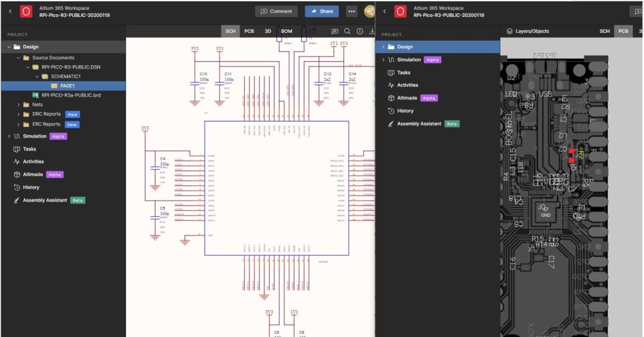
Task: Click the red highlighted component on the PCB
Action: (x=572, y=151)
